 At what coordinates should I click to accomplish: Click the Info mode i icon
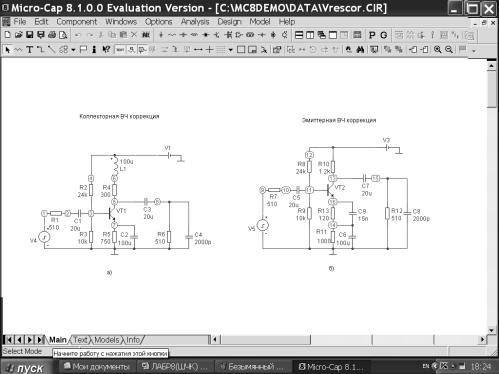94,50
